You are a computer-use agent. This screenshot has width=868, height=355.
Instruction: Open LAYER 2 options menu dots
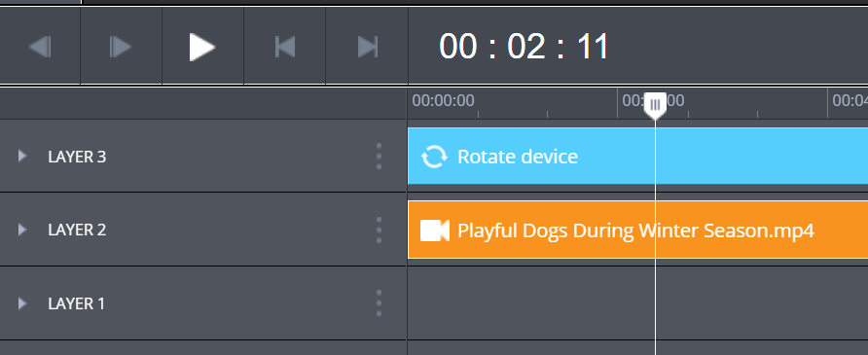379,230
